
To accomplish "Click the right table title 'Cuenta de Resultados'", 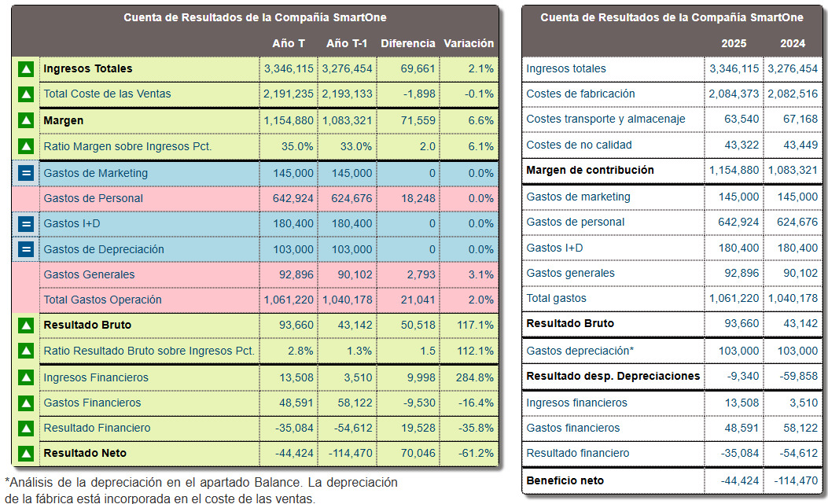I will click(672, 17).
